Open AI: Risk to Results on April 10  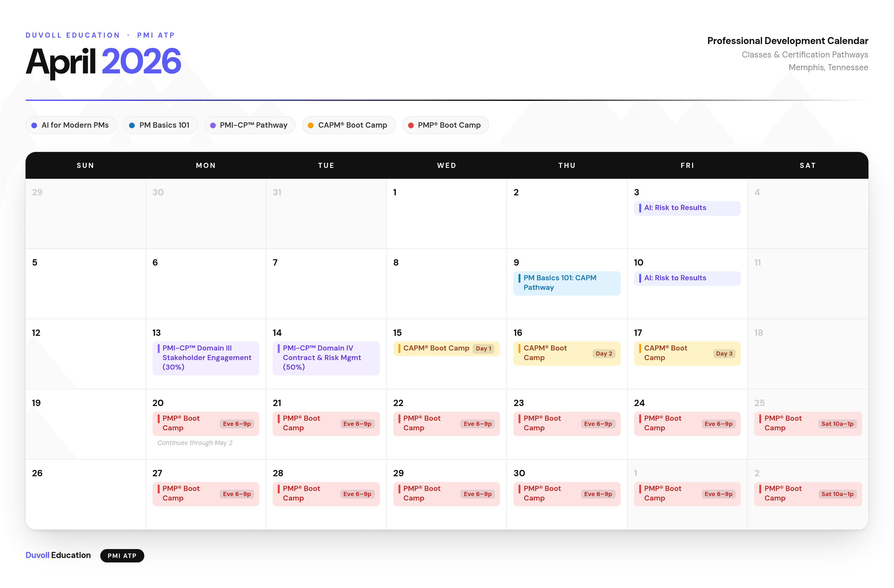[x=687, y=278]
